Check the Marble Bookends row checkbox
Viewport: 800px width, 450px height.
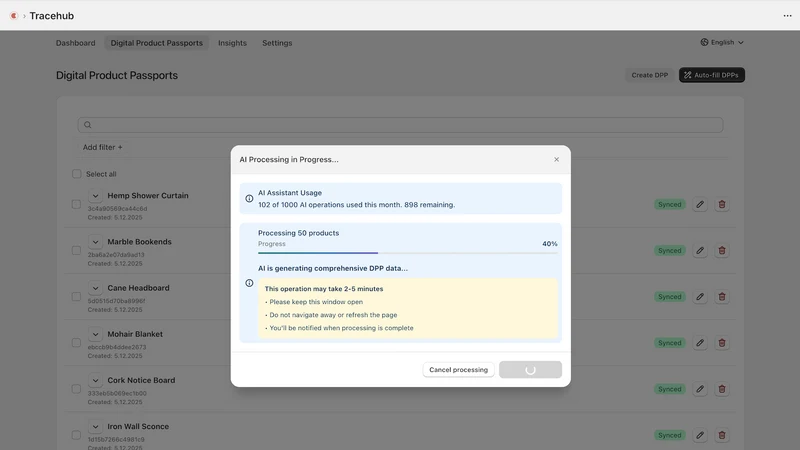(76, 251)
